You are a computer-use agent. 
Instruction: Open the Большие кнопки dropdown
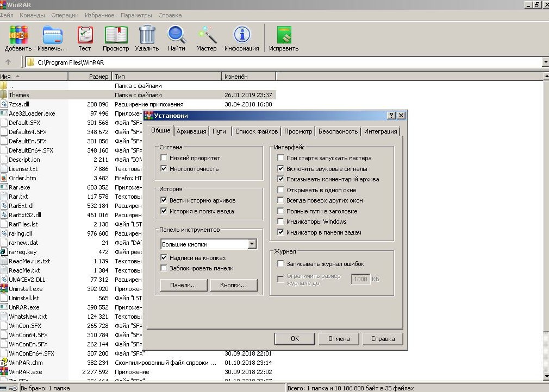point(252,244)
